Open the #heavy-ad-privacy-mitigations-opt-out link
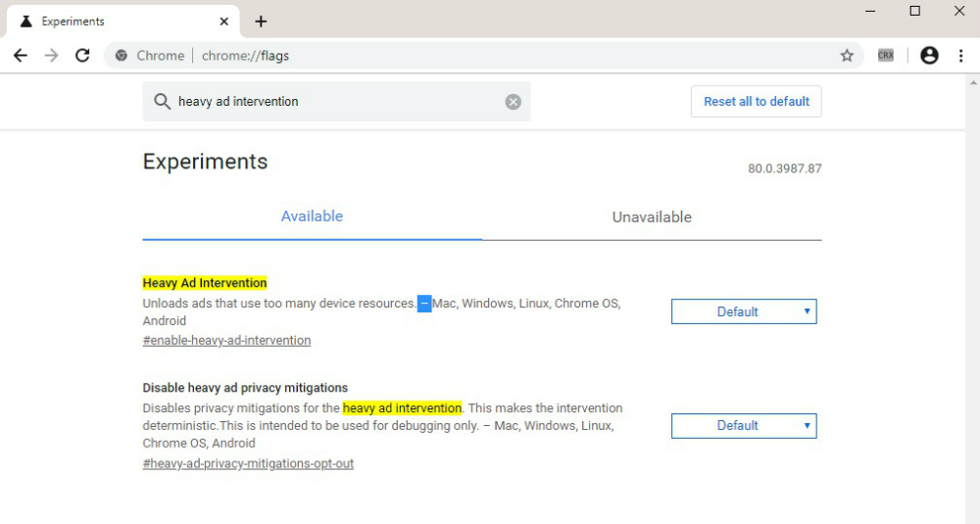Image resolution: width=980 pixels, height=524 pixels. point(248,463)
